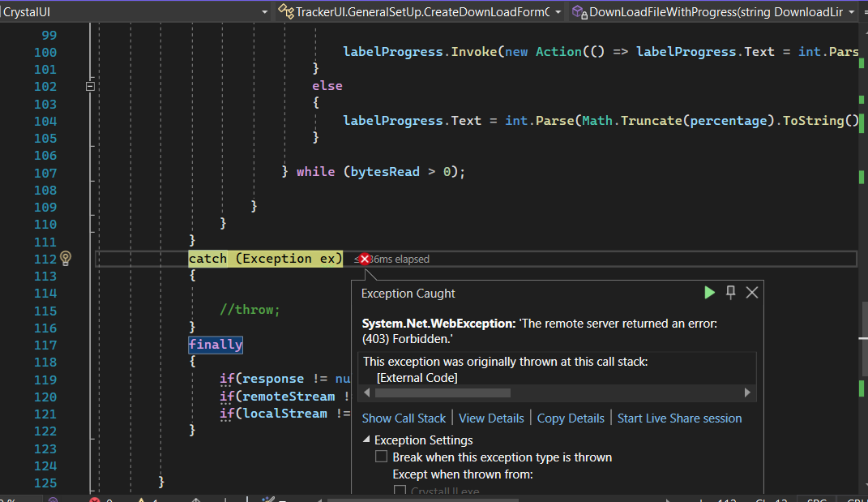Click 'bytesRead' in the while condition
The height and width of the screenshot is (502, 868).
[x=385, y=172]
